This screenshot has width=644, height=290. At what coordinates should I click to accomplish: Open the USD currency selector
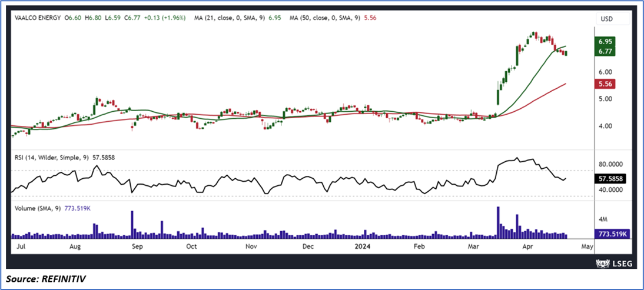[612, 18]
